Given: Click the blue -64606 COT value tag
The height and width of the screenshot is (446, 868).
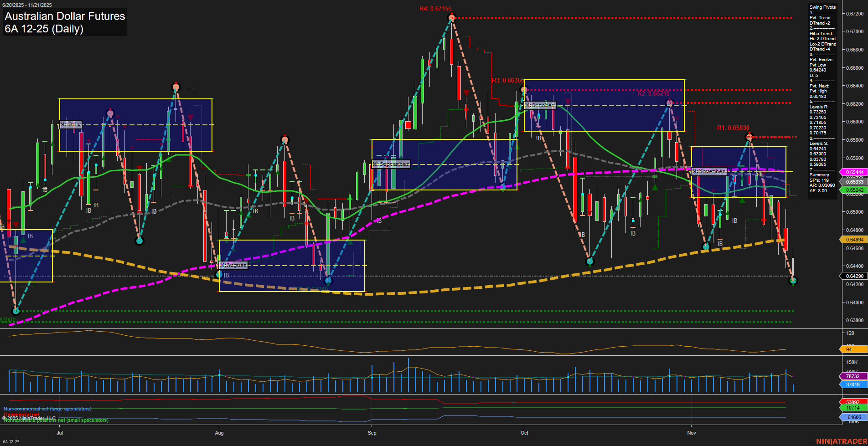Looking at the screenshot, I should click(853, 417).
